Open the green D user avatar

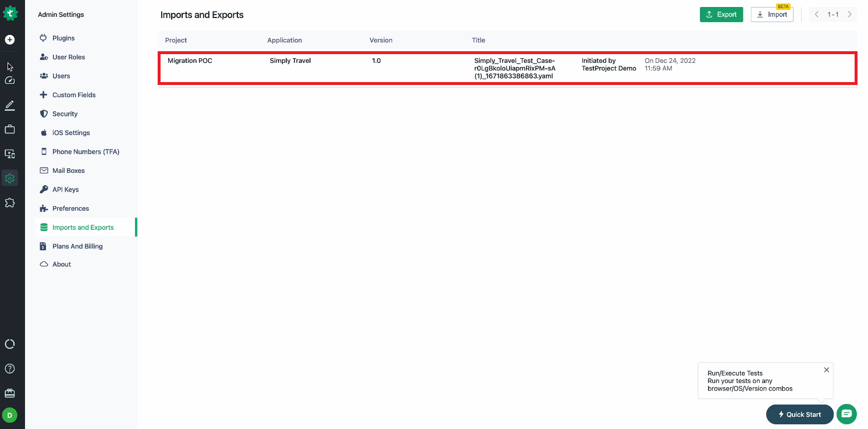10,415
